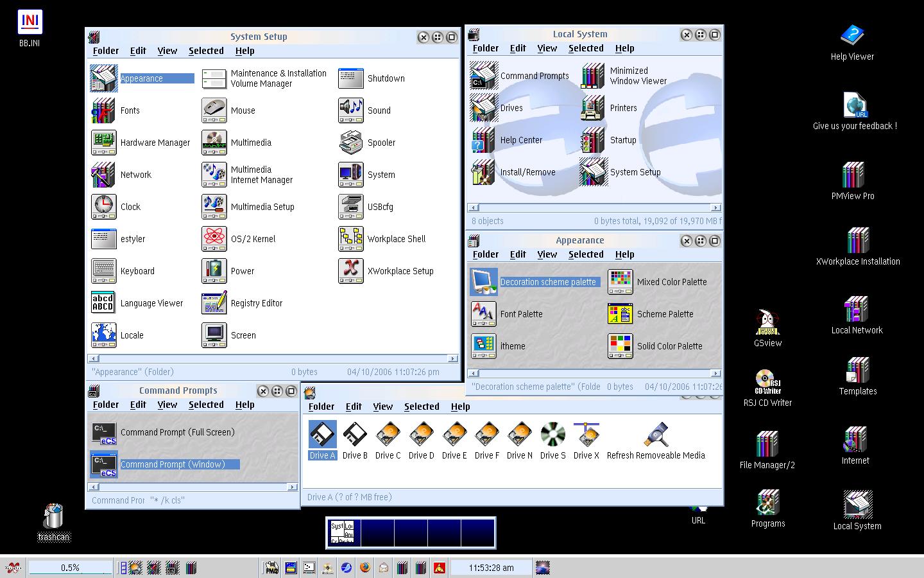The image size is (924, 578).
Task: Click Edit in the Drives window menu bar
Action: pos(353,407)
